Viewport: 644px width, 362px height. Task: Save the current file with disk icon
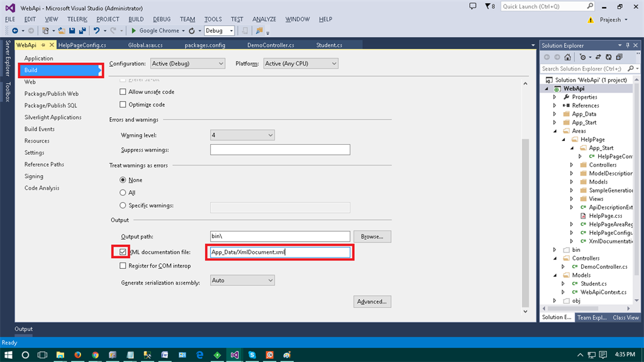coord(72,31)
